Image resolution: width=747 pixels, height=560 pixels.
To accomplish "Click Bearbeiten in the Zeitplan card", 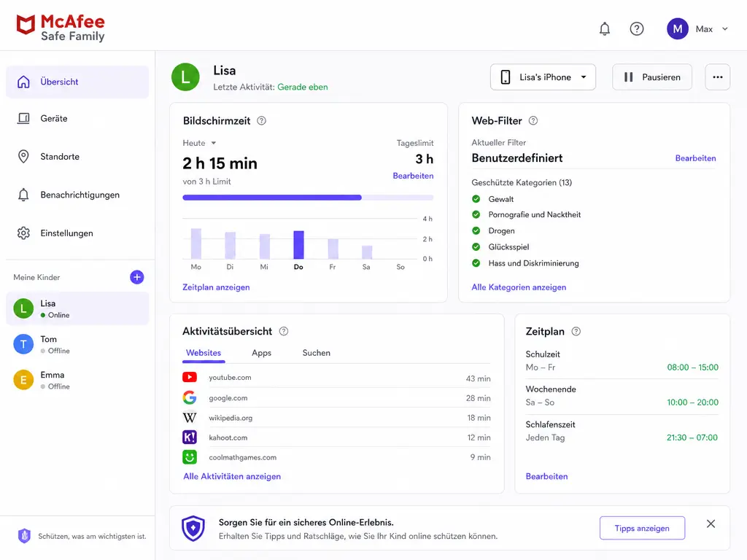I will (546, 476).
